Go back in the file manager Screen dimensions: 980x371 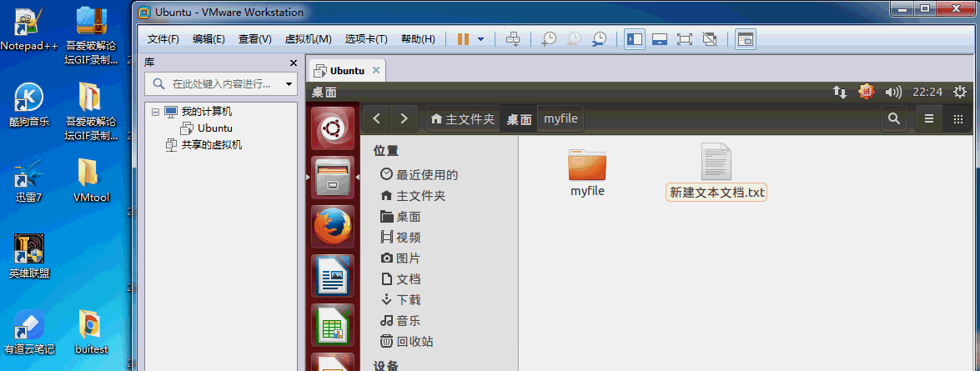[377, 118]
